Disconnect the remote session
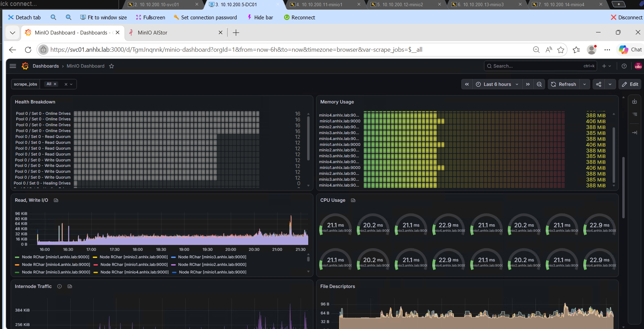644x329 pixels. pyautogui.click(x=626, y=17)
